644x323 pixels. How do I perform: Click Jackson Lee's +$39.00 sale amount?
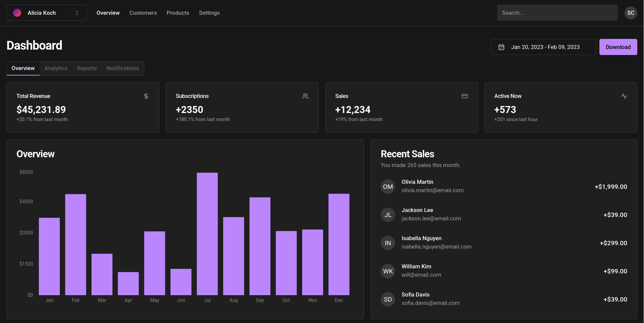(x=615, y=215)
